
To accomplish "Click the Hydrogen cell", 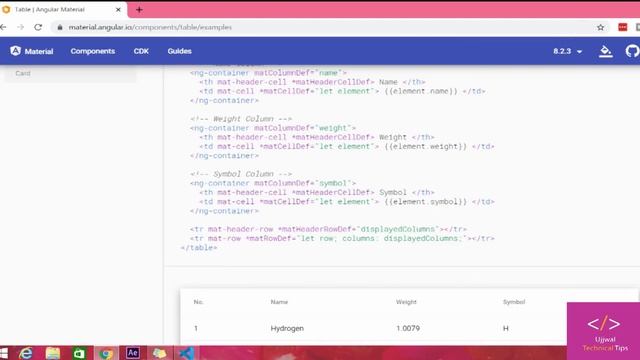I will (x=287, y=328).
